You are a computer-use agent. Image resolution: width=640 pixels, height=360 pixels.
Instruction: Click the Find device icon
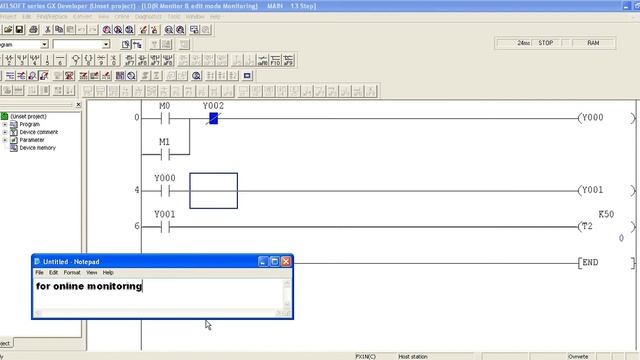click(x=107, y=29)
